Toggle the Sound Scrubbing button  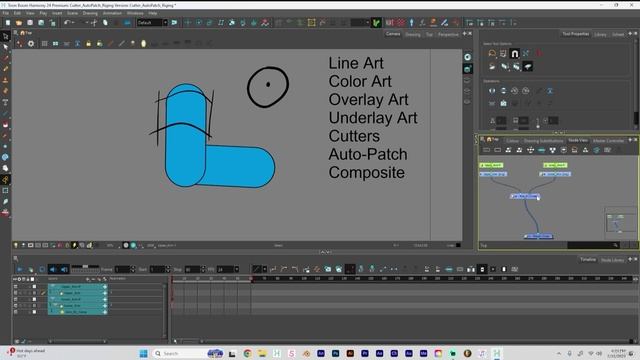click(64, 269)
